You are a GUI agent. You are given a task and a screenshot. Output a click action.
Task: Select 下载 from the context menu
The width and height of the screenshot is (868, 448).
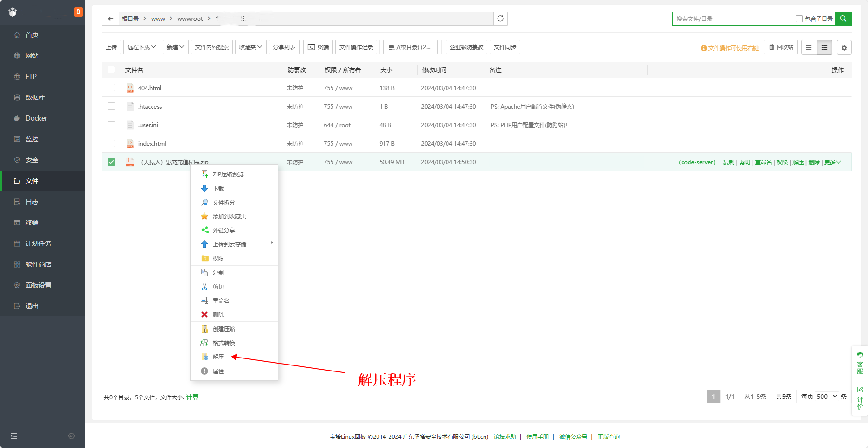pyautogui.click(x=218, y=188)
